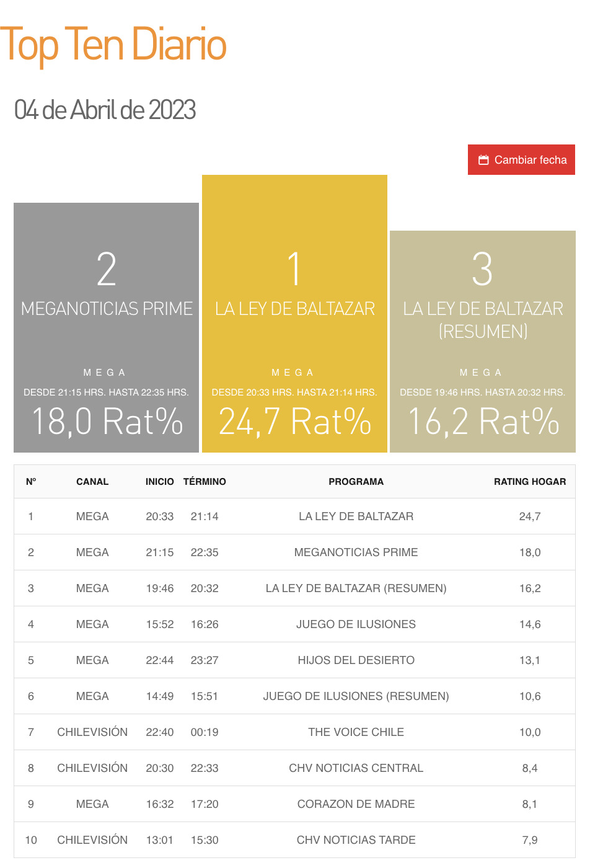Select the HIJOS DEL DESIERTO table row
The width and height of the screenshot is (590, 868).
click(356, 660)
